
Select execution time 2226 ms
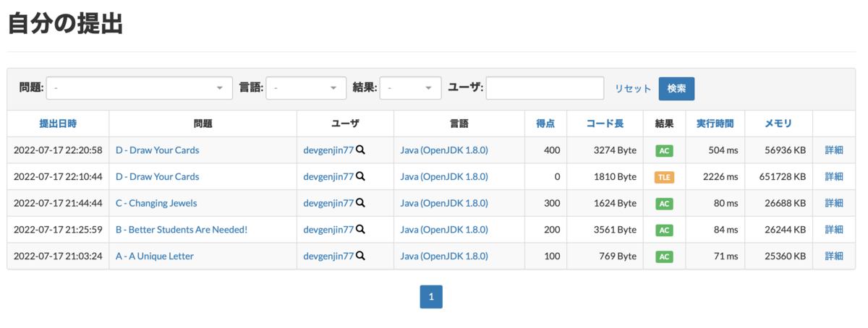(x=720, y=177)
